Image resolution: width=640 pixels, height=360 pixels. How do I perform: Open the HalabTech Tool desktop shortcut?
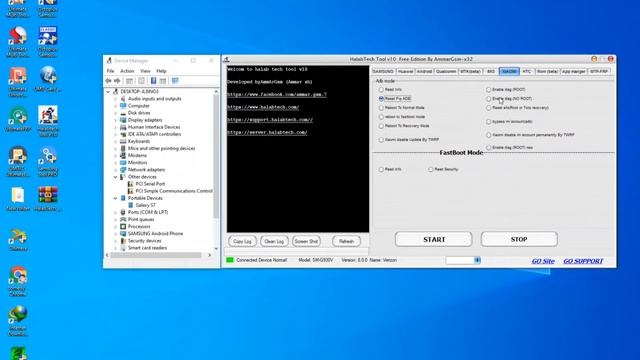48,116
